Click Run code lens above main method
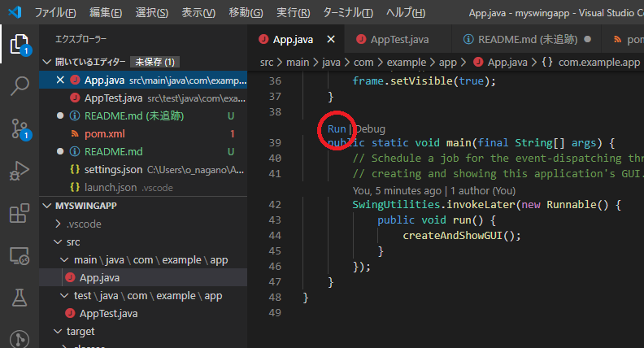 click(337, 129)
